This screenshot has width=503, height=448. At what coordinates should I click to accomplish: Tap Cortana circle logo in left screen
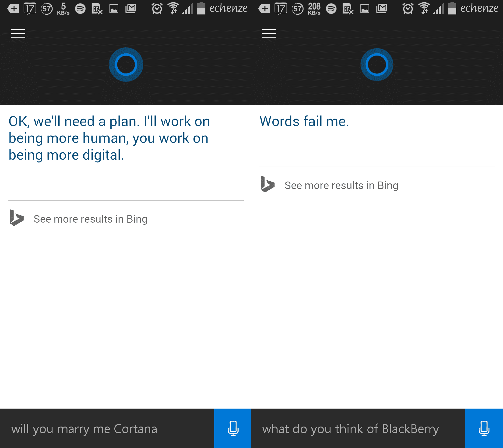coord(126,64)
